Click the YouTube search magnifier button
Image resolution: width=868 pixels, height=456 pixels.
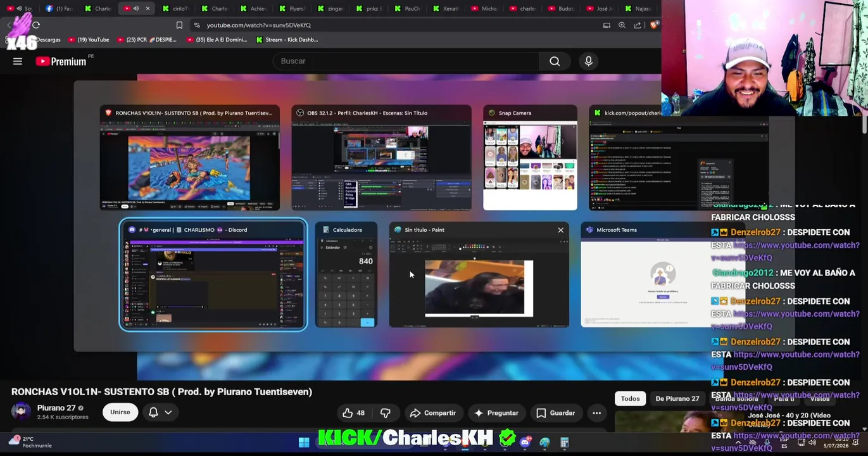click(x=555, y=61)
